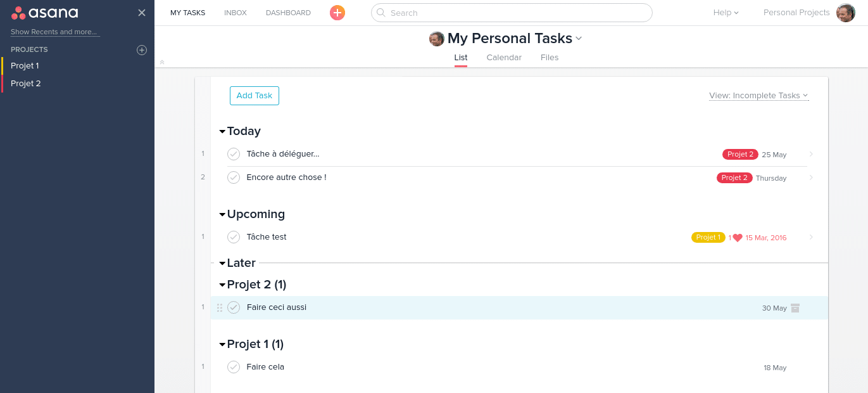
Task: Collapse the Later section
Action: tap(222, 264)
